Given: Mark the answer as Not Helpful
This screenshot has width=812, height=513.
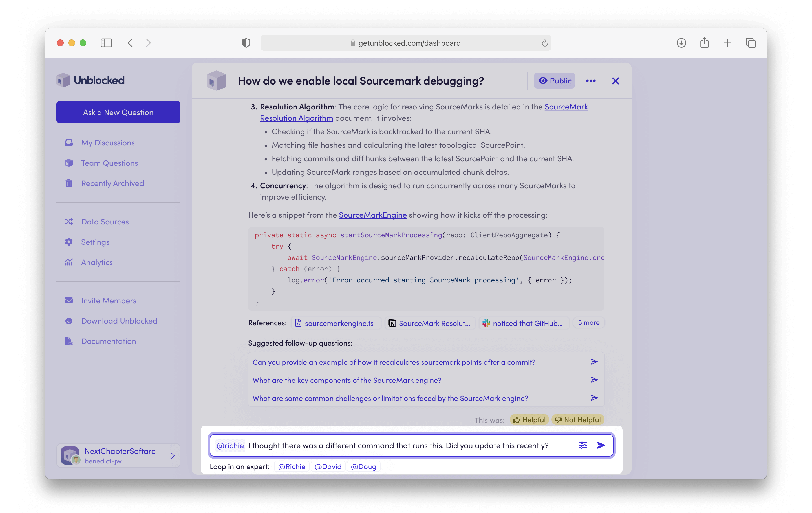Looking at the screenshot, I should pyautogui.click(x=578, y=420).
